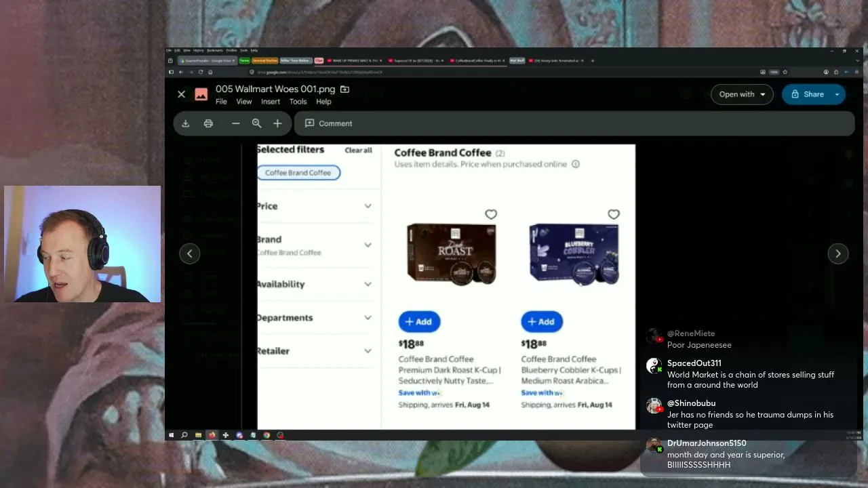Image resolution: width=868 pixels, height=488 pixels.
Task: Click the '$18.88' price under Blueberry Cobbler
Action: [534, 344]
